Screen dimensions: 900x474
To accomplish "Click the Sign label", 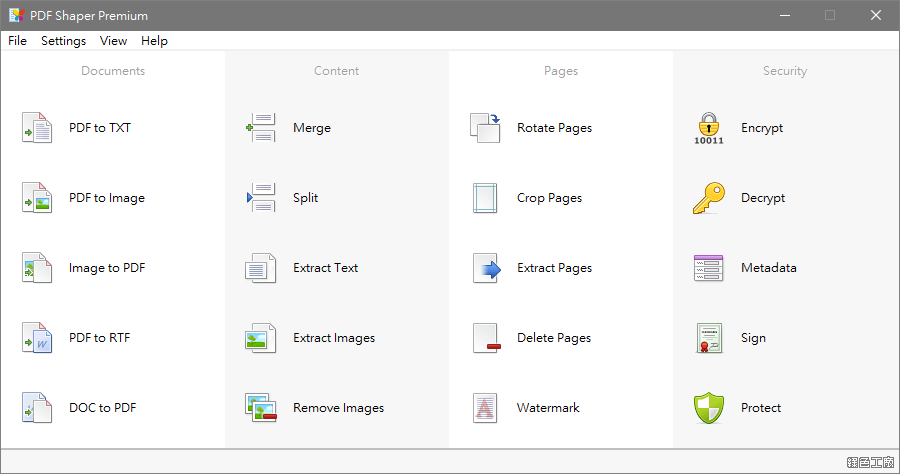I will tap(753, 338).
